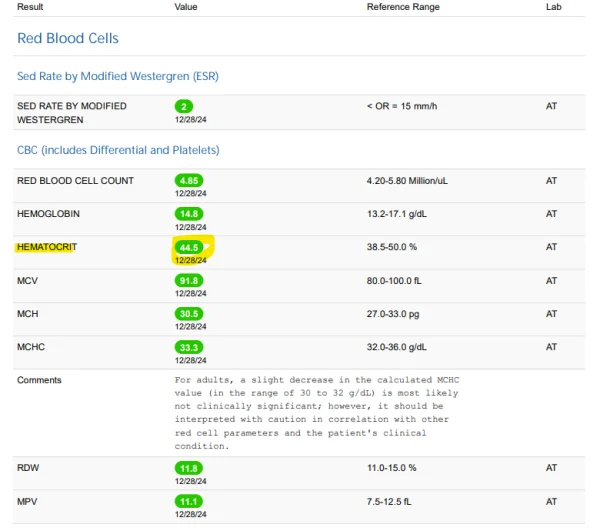Open CBC (includes Differential and Platelets) link
Viewport: 600px width, 531px height.
[x=118, y=150]
